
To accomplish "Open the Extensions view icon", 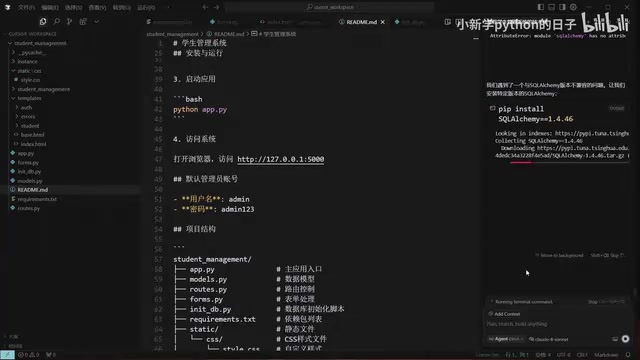I will (x=83, y=21).
